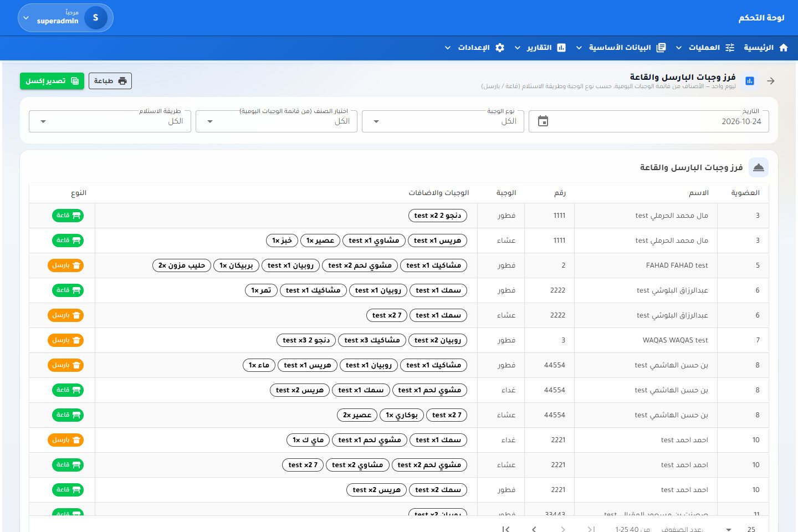Click قاعة badge in بن حسن الهاشمي غداء row
This screenshot has width=798, height=532.
coord(68,390)
